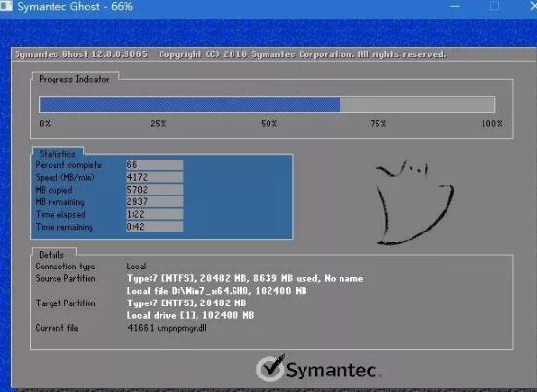Click the 'Current file' label

click(56, 328)
